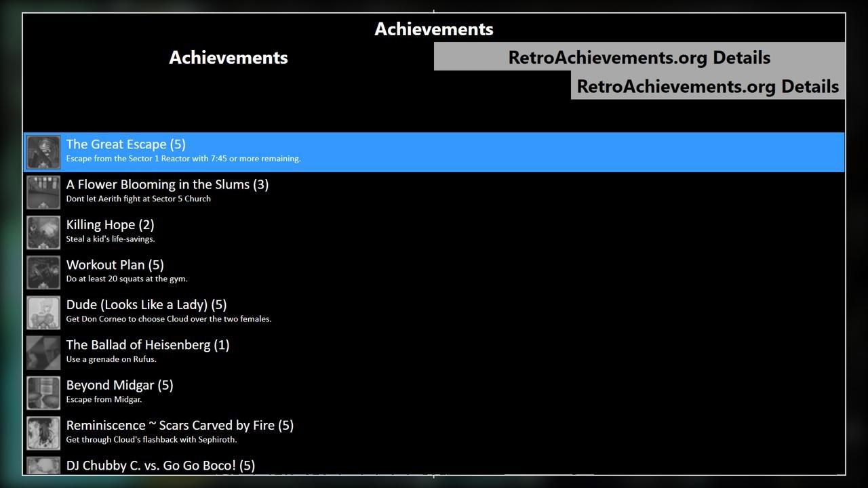The height and width of the screenshot is (488, 868).
Task: Select DJ Chubby C. vs. Go Go Boco! (5)
Action: 161,465
